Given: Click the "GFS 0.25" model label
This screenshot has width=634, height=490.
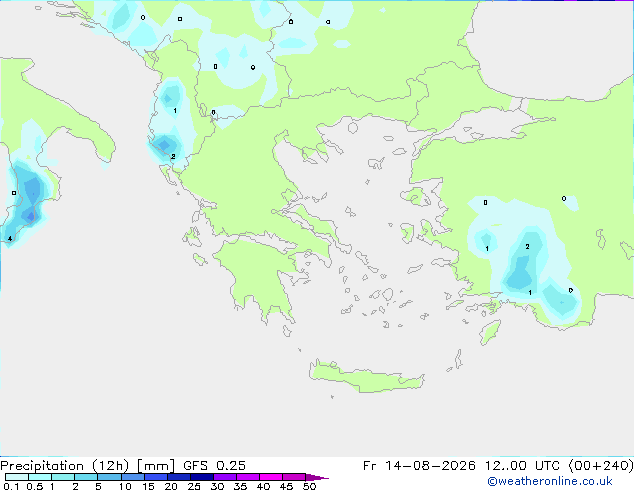Looking at the screenshot, I should pyautogui.click(x=214, y=466).
